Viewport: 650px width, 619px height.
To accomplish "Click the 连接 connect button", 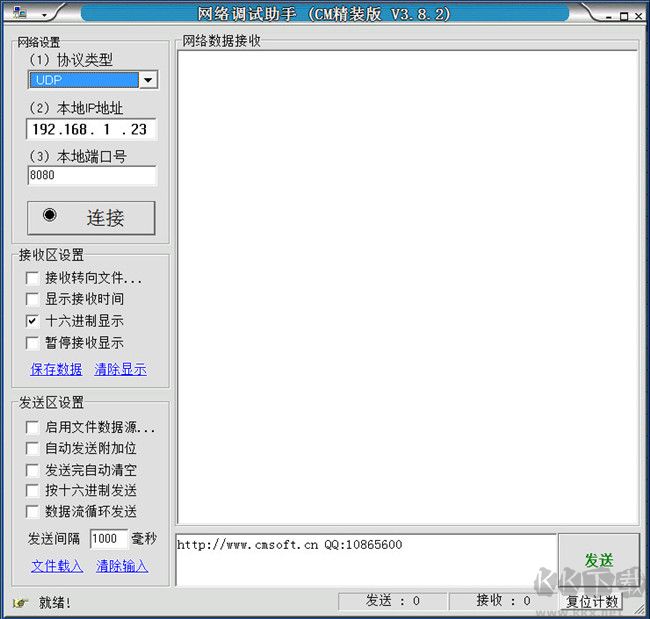I will click(91, 218).
